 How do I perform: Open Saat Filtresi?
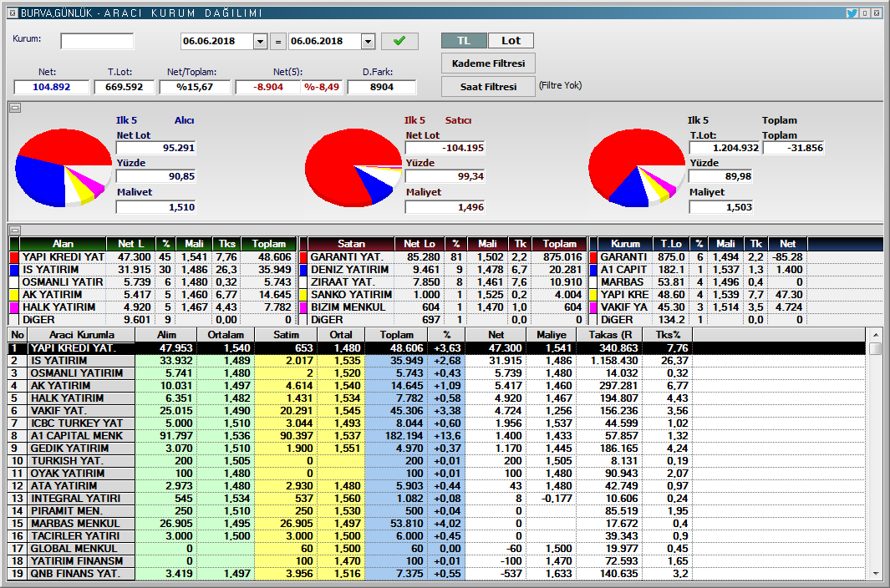pyautogui.click(x=488, y=87)
